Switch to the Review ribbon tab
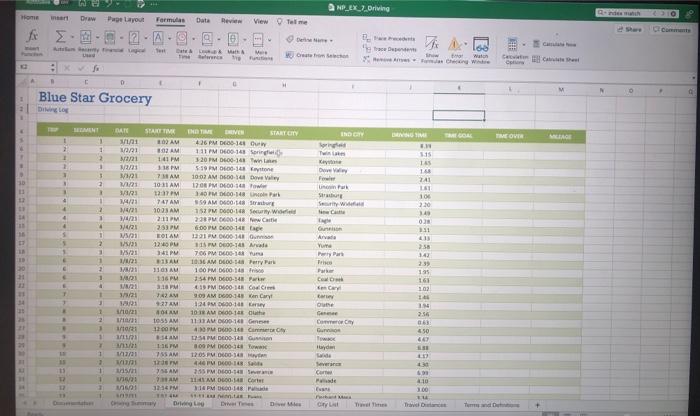The image size is (700, 416). click(232, 21)
